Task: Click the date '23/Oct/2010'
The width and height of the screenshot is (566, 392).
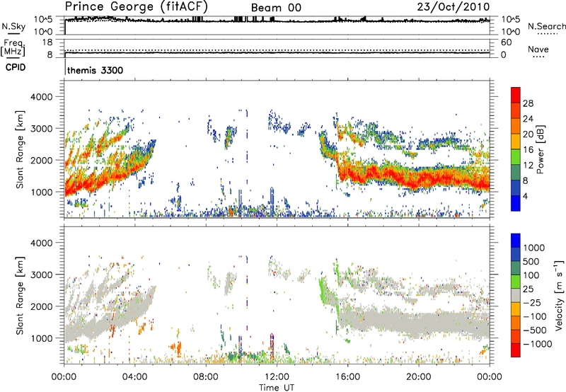Action: [x=454, y=6]
